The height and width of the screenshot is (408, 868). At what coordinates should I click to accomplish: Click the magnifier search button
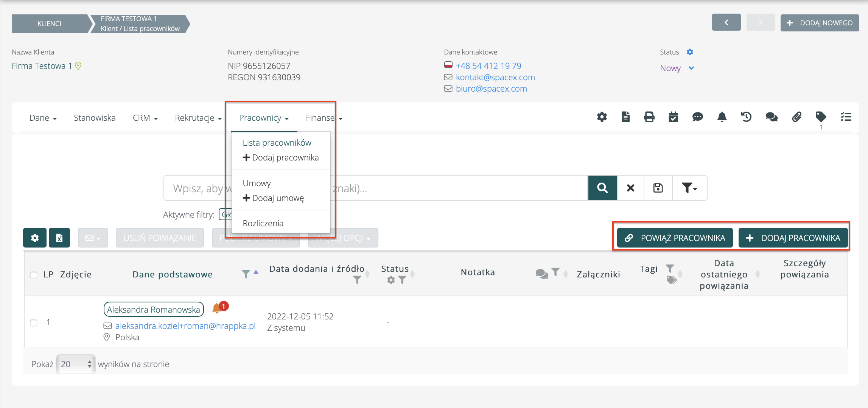click(602, 188)
